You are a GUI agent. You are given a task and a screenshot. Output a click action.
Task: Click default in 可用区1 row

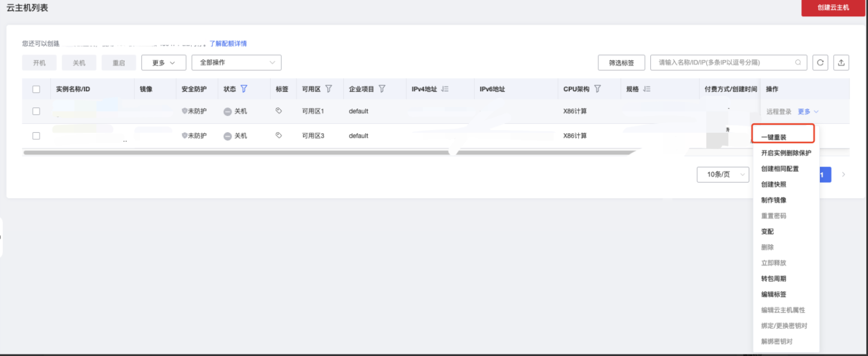point(358,111)
